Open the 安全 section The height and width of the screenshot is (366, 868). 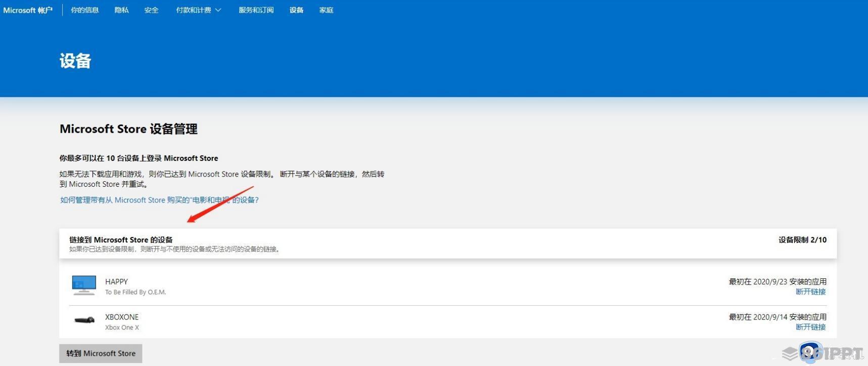[x=151, y=10]
